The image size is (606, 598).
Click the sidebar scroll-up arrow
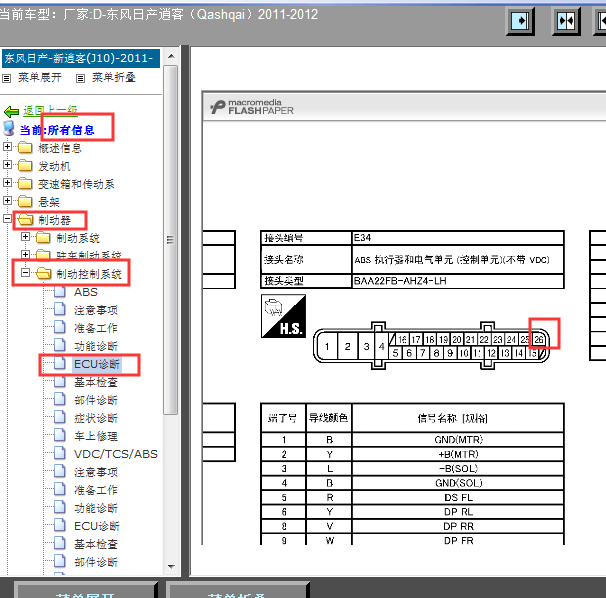pyautogui.click(x=171, y=56)
